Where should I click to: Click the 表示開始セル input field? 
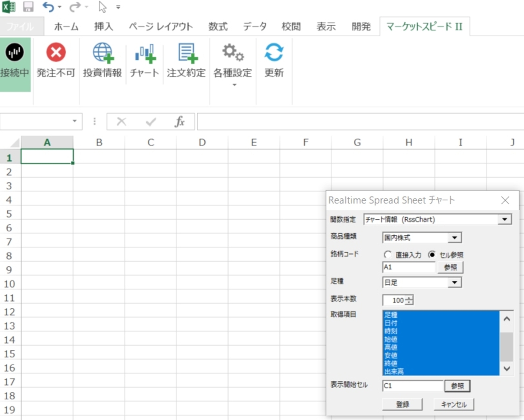411,386
